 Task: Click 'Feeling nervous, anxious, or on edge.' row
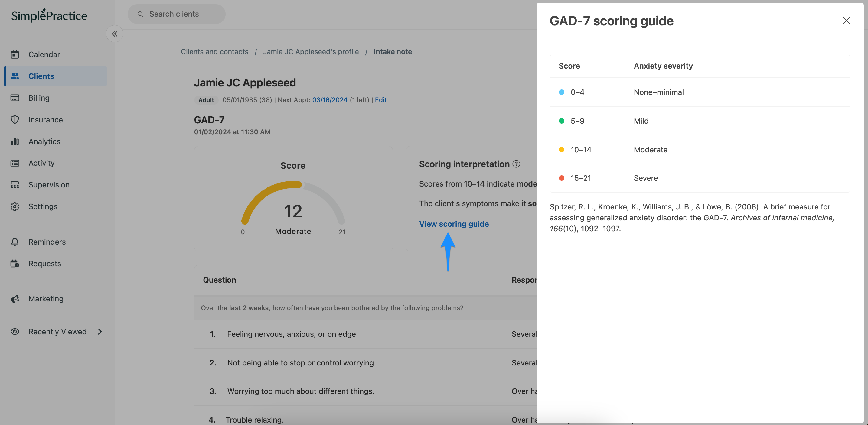pos(365,334)
